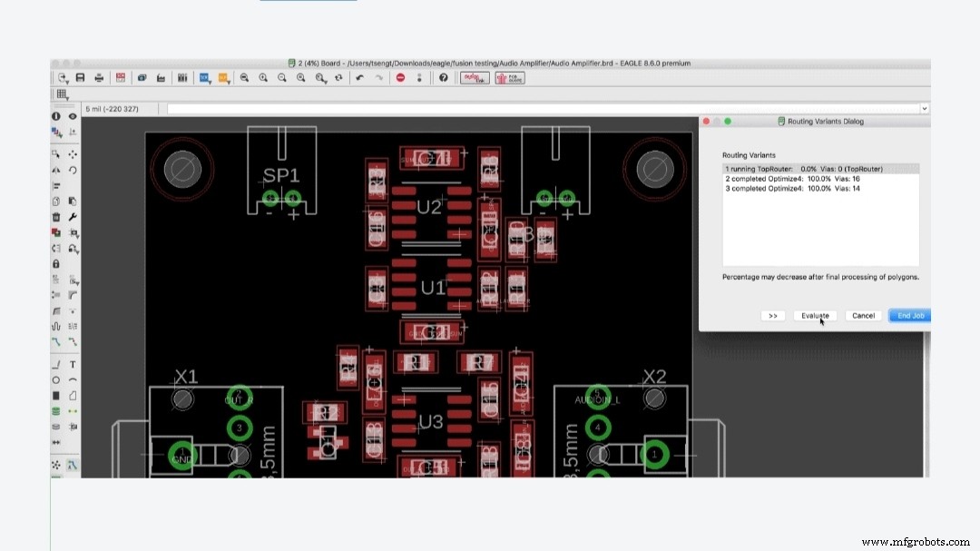
Task: Expand the command line dropdown chevron
Action: tap(924, 108)
